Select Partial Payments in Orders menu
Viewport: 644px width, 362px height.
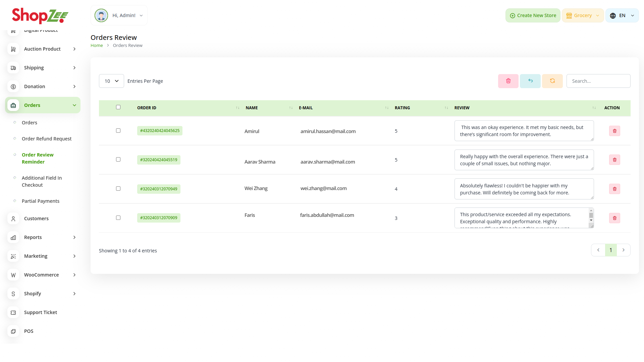coord(41,201)
